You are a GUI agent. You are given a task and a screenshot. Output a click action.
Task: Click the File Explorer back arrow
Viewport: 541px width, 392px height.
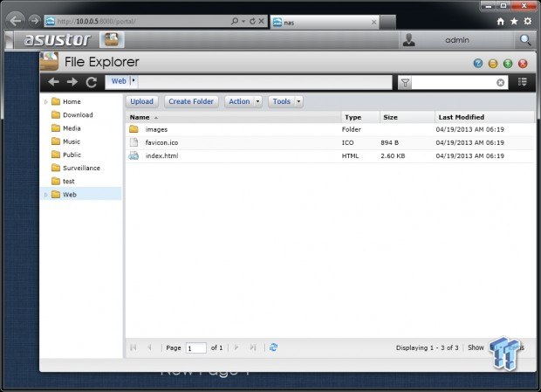(x=54, y=82)
